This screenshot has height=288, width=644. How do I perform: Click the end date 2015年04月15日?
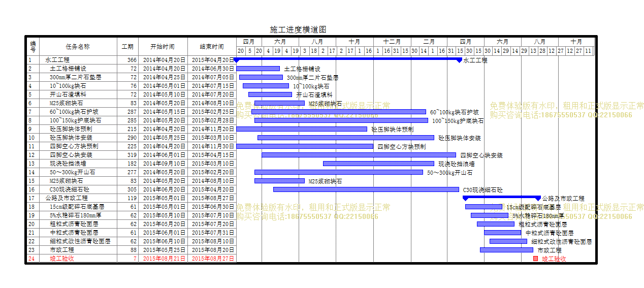(x=212, y=155)
